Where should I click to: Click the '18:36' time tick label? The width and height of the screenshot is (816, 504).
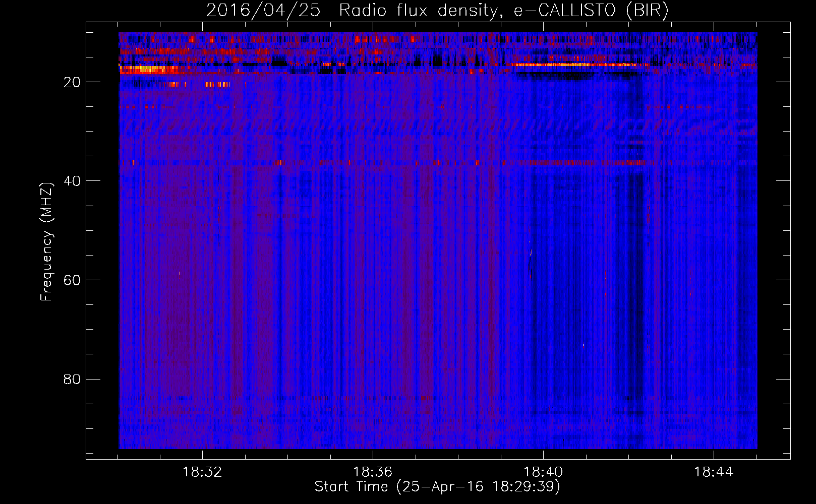tap(373, 472)
